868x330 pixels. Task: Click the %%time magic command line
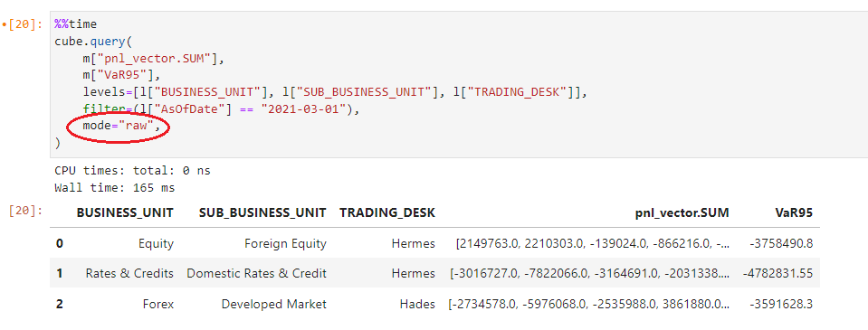76,24
